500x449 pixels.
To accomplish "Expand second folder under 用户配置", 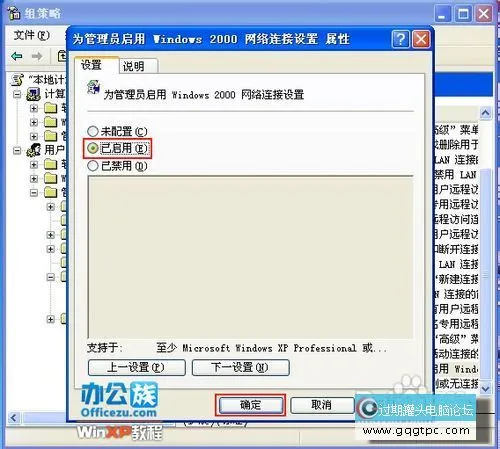I will 34,178.
